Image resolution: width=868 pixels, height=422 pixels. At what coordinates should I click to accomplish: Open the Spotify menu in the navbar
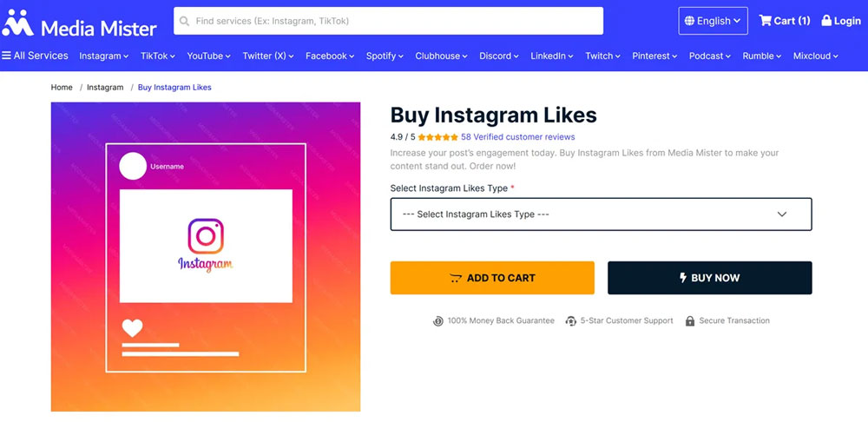pyautogui.click(x=385, y=56)
